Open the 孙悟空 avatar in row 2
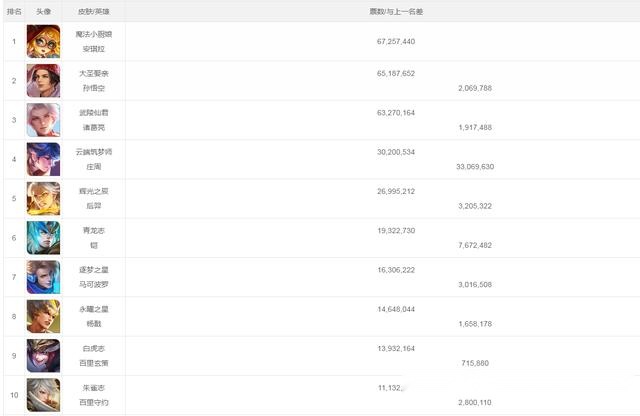This screenshot has width=640, height=416. pos(43,80)
